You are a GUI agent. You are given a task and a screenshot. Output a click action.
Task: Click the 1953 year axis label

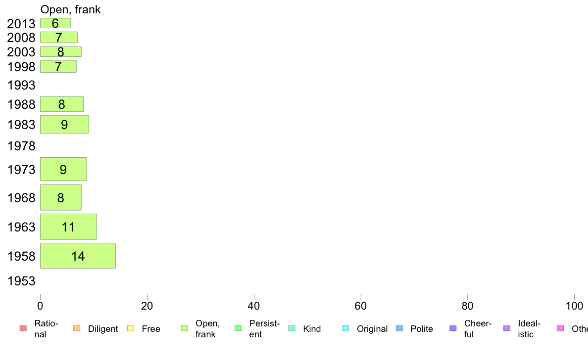21,281
